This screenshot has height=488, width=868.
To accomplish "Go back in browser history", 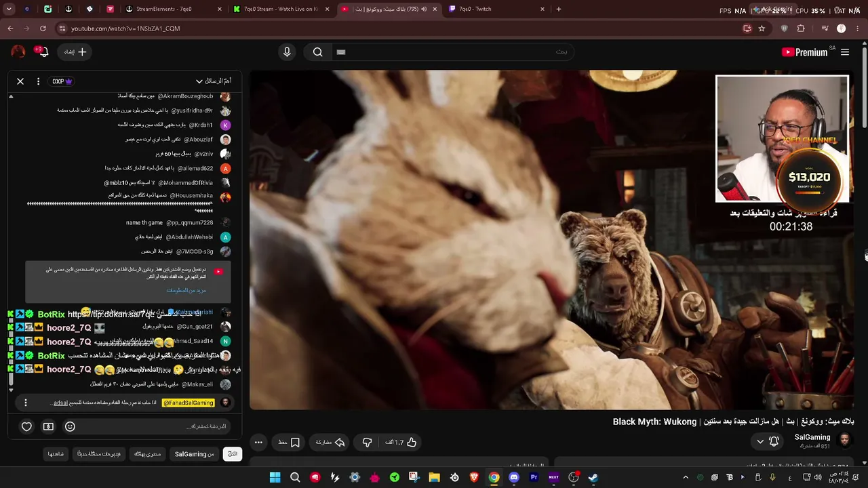I will click(10, 28).
